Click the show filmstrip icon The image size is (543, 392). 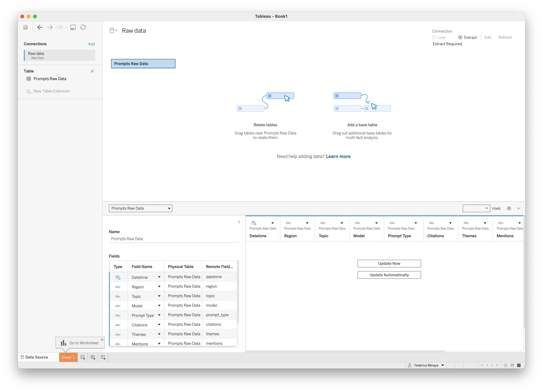click(512, 365)
